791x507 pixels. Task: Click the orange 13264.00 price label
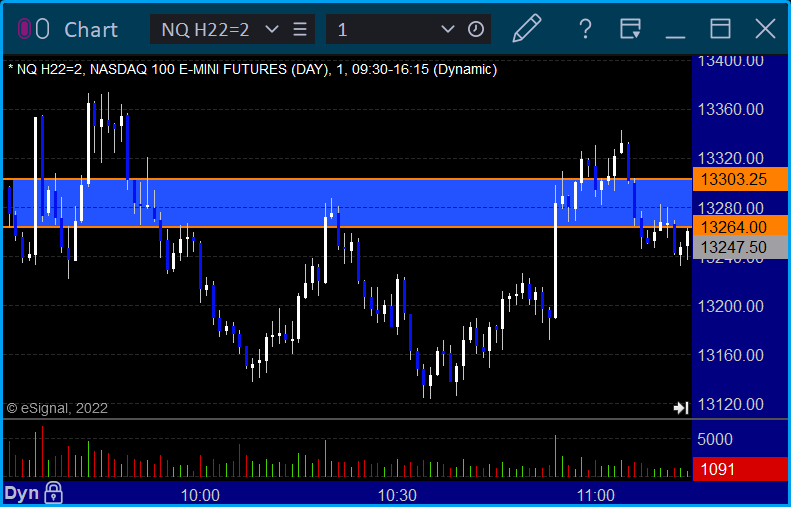pos(740,227)
